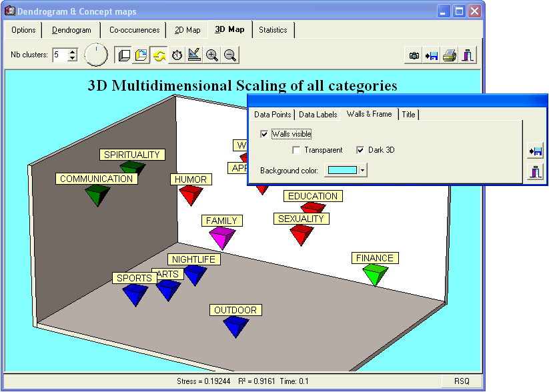The width and height of the screenshot is (549, 392).
Task: Click the stopwatch timer icon
Action: click(x=177, y=55)
